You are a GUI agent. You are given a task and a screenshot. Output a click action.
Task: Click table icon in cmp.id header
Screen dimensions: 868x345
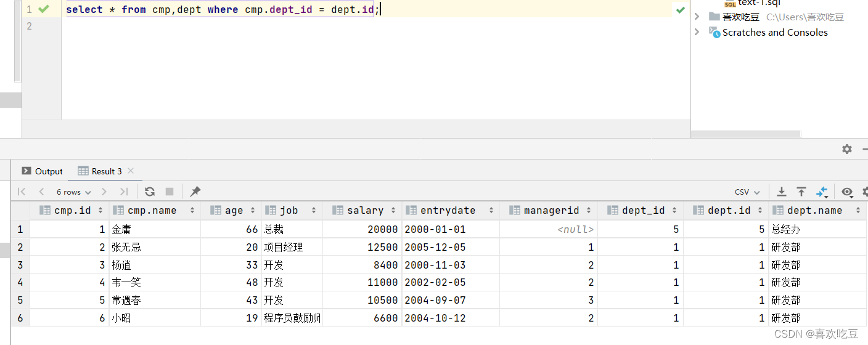pos(44,210)
